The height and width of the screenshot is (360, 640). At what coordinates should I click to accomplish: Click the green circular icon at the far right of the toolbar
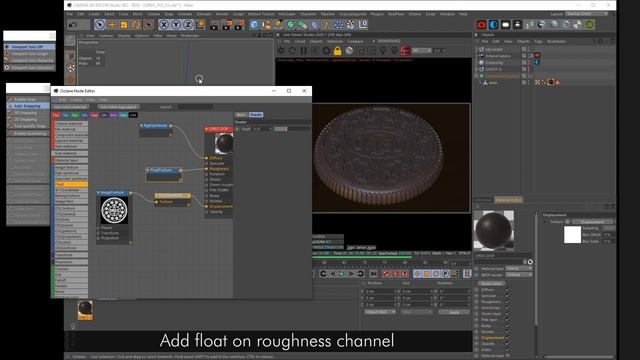(x=589, y=25)
